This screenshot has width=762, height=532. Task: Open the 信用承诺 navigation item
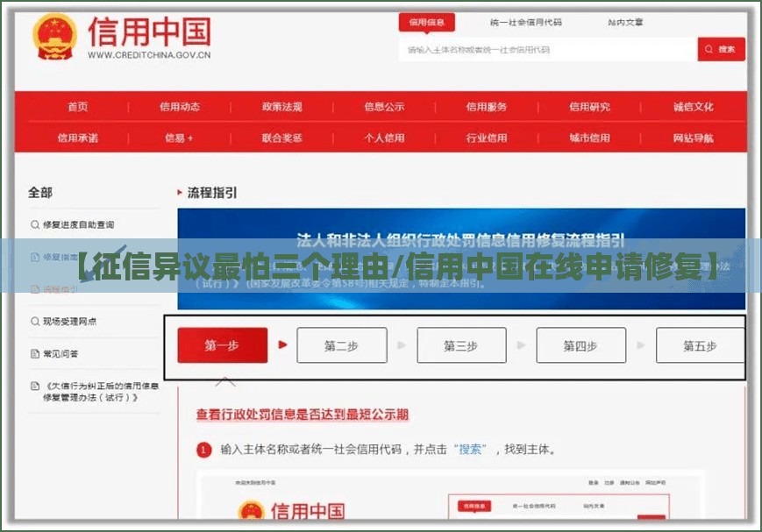click(x=78, y=138)
